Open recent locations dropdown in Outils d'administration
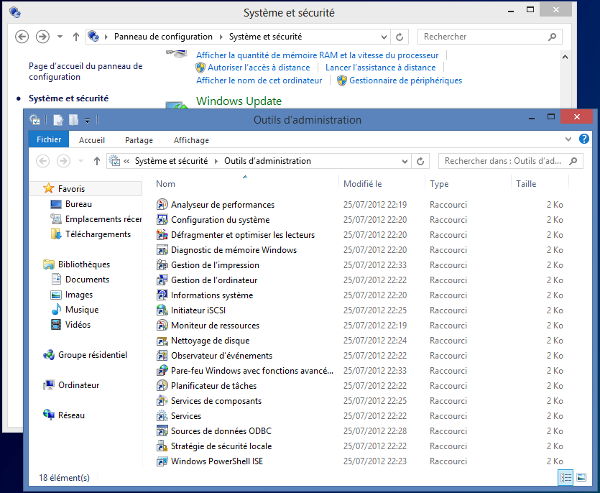600x493 pixels. pos(81,161)
